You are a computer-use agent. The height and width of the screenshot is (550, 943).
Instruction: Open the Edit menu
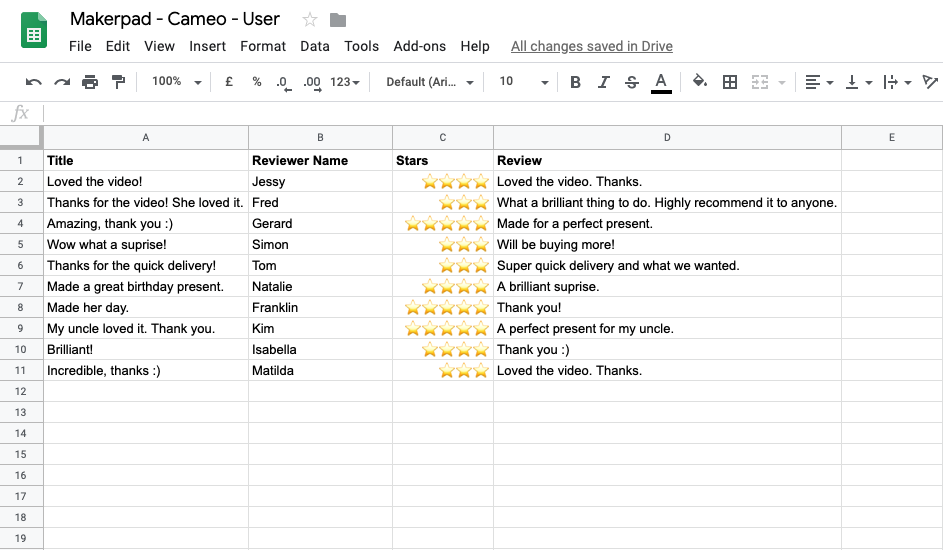118,46
